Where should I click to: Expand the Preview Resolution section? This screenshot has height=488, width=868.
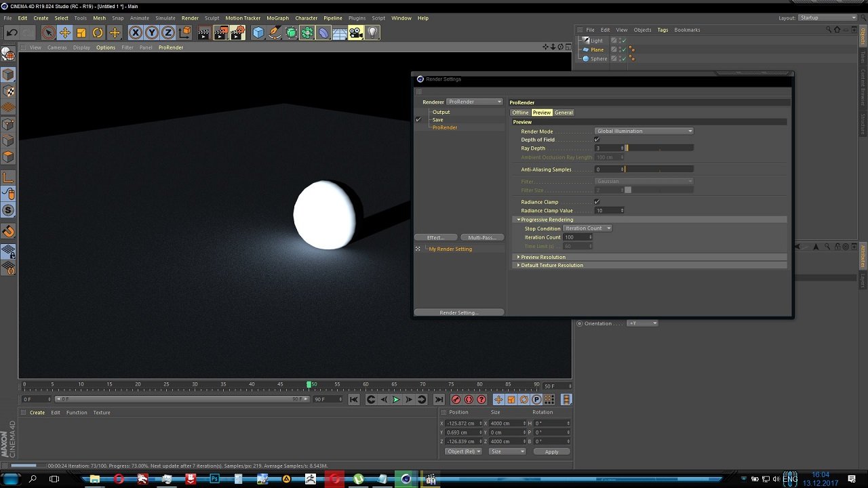(542, 258)
